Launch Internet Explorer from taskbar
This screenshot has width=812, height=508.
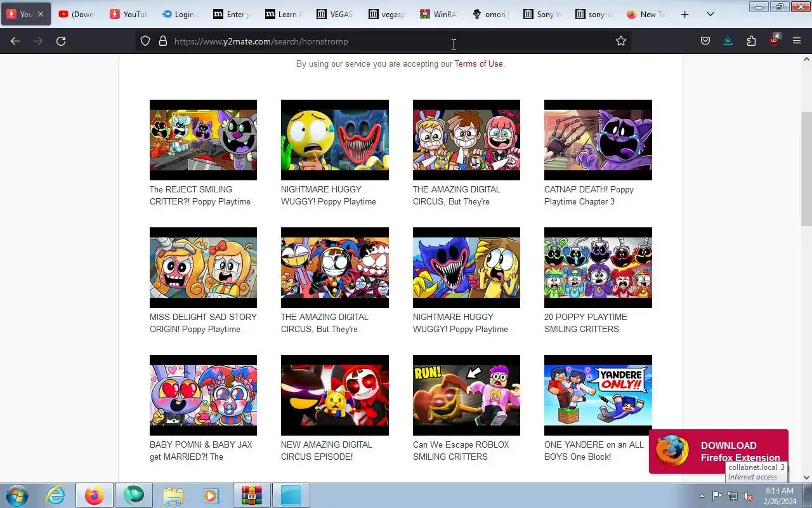(56, 495)
